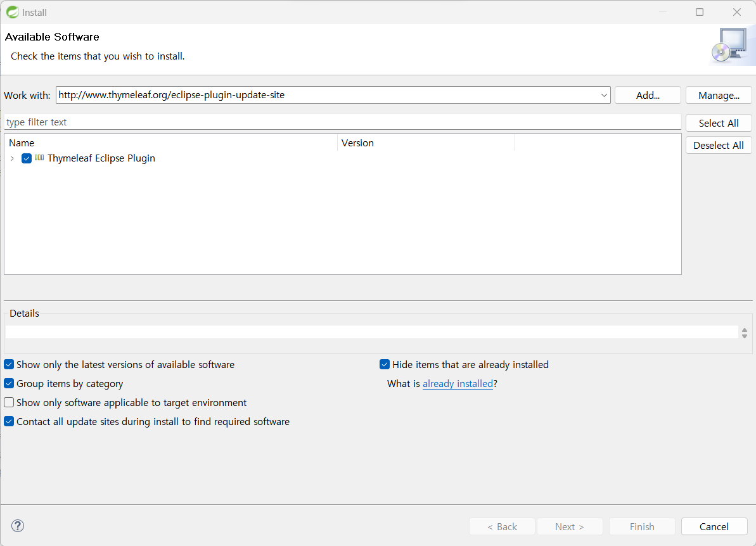Cancel the Install dialog
This screenshot has width=756, height=546.
714,526
